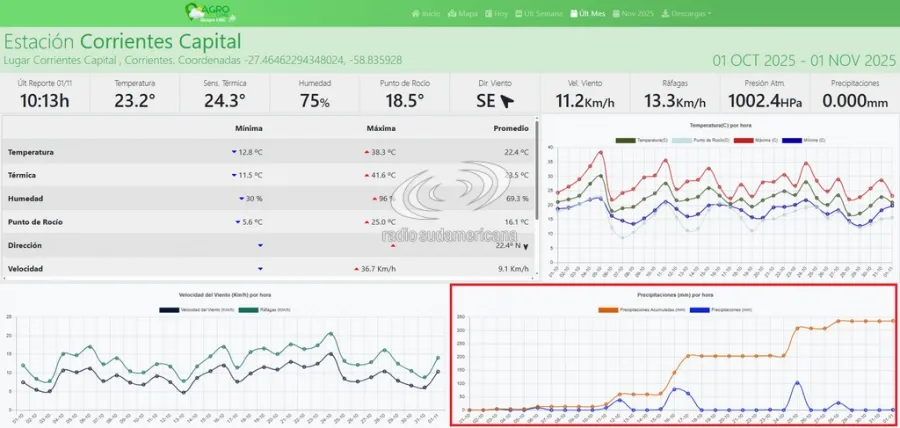This screenshot has width=900, height=428.
Task: Switch to Últ Mes report
Action: (x=588, y=14)
